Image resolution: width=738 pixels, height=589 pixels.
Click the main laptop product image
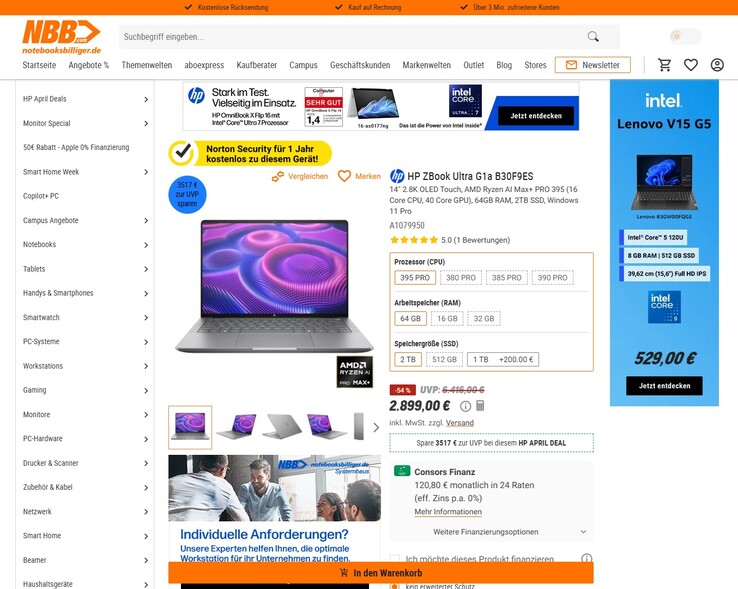(x=274, y=286)
